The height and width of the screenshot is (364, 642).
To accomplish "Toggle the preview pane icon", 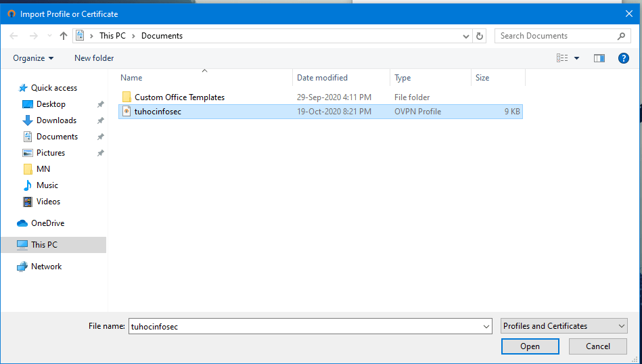I will point(599,58).
